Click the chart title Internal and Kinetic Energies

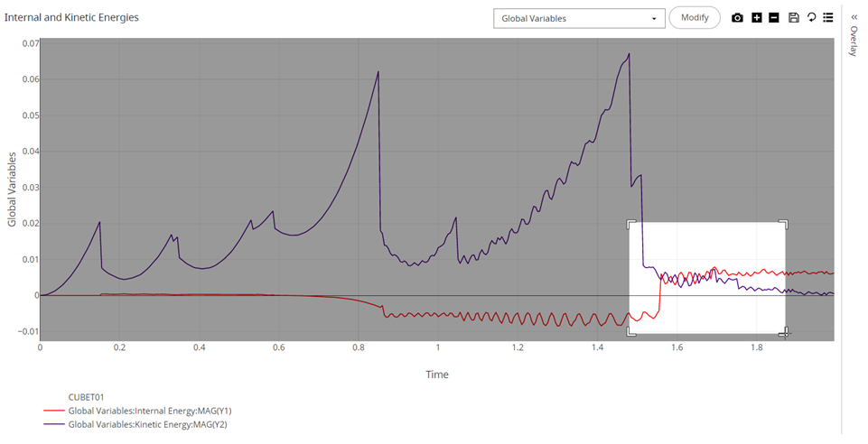[71, 17]
